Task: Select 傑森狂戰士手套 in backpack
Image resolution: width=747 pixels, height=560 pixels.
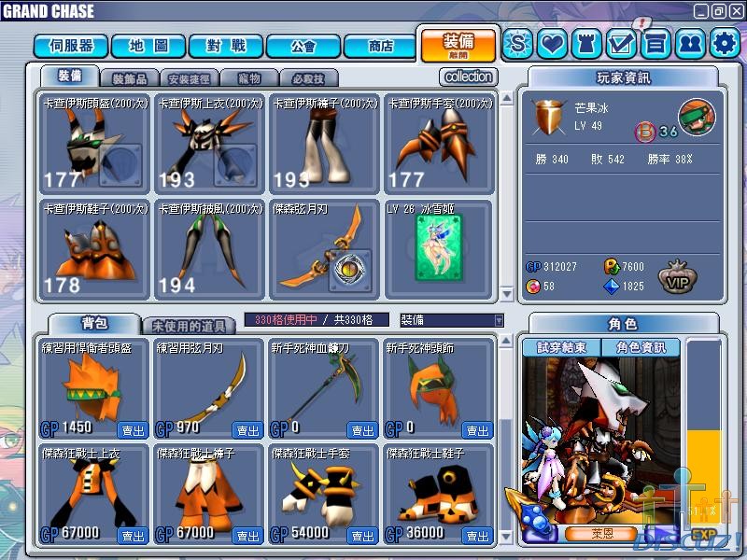Action: click(324, 495)
